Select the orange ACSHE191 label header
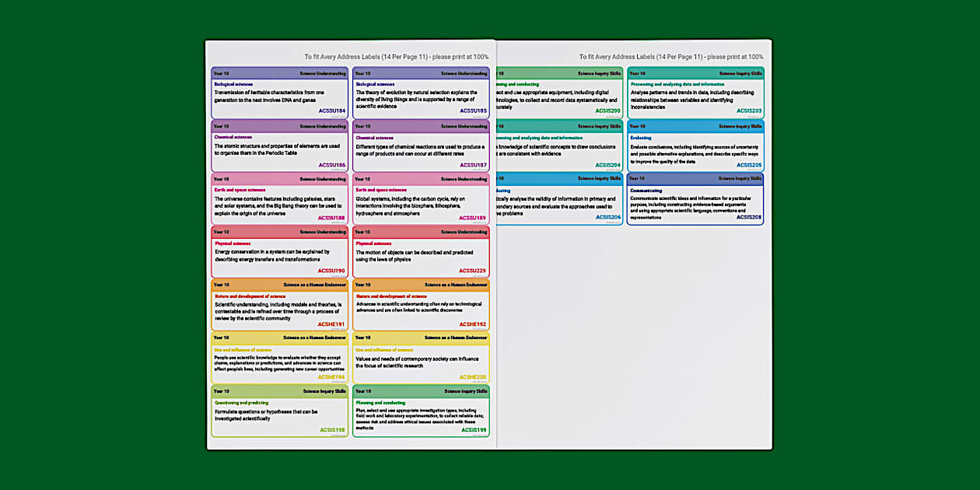 click(280, 285)
